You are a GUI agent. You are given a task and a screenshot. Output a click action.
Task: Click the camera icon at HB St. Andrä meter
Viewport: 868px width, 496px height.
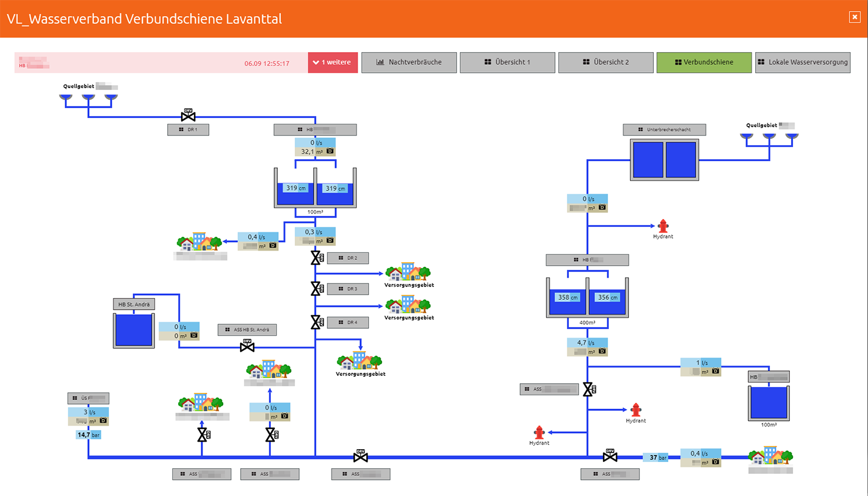click(x=194, y=336)
